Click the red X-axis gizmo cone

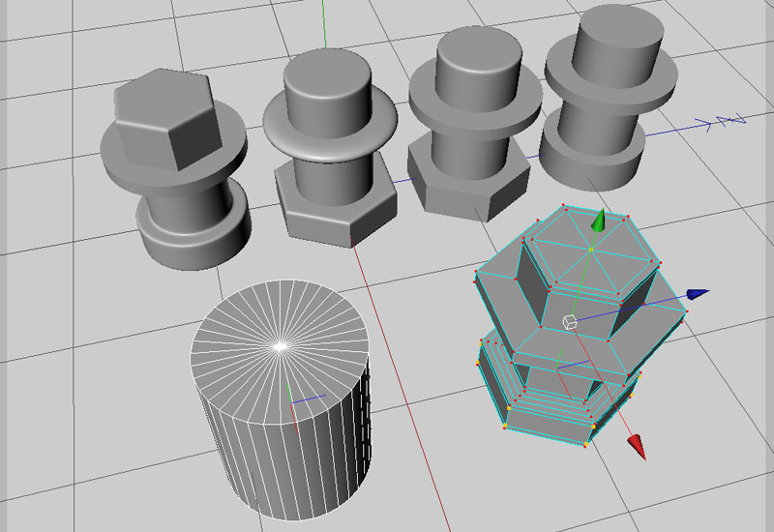point(637,446)
